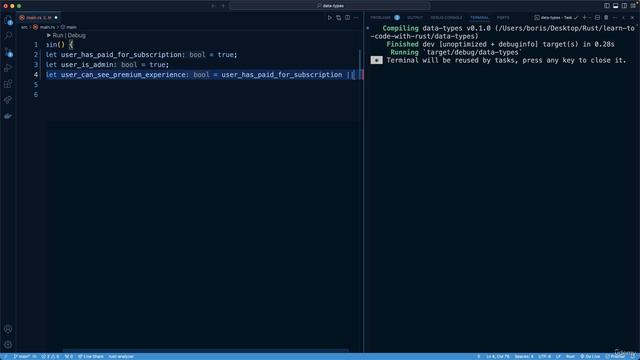Switch to the Ports panel tab

[503, 18]
